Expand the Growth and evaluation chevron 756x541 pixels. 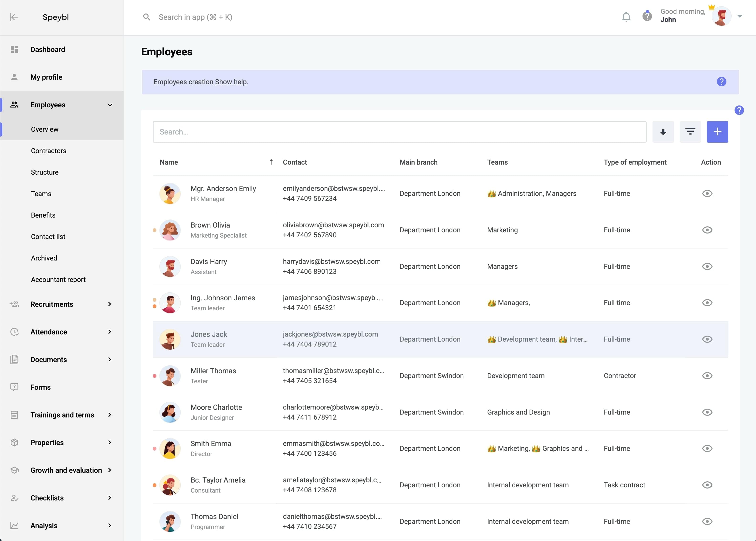109,470
